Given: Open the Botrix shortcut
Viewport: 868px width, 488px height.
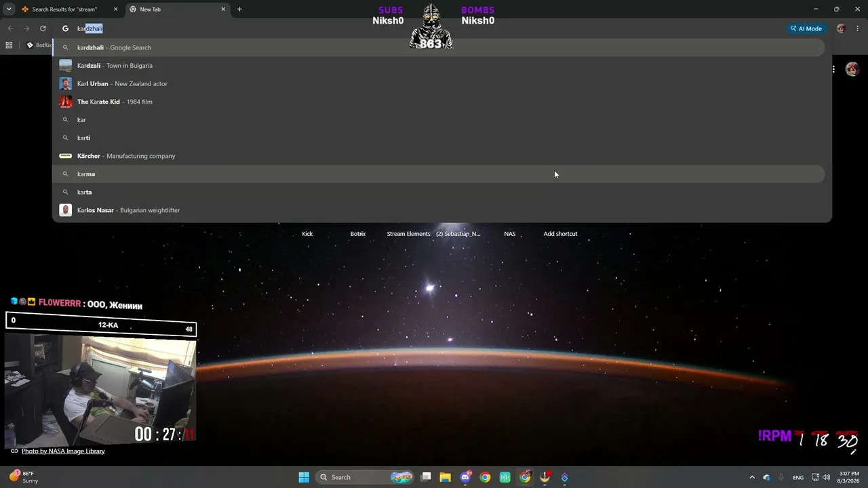Looking at the screenshot, I should pos(358,234).
